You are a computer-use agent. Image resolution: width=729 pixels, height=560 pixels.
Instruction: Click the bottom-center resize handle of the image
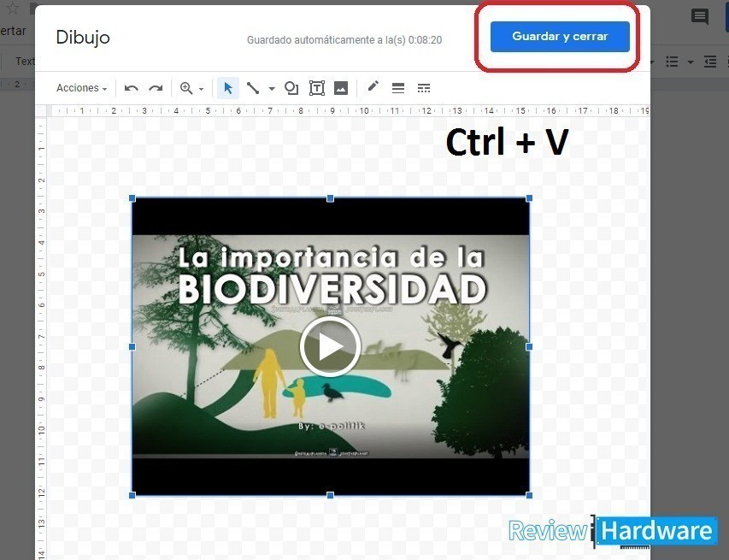click(x=330, y=495)
